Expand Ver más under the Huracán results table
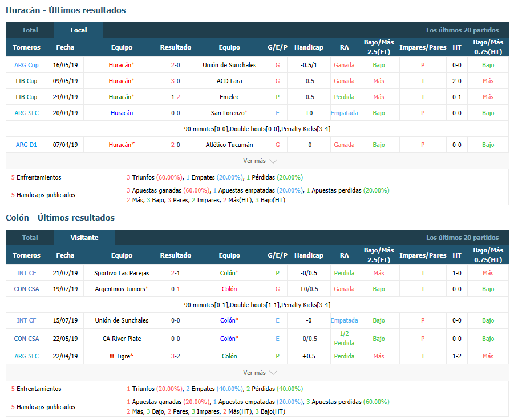This screenshot has height=420, width=514. coord(260,161)
